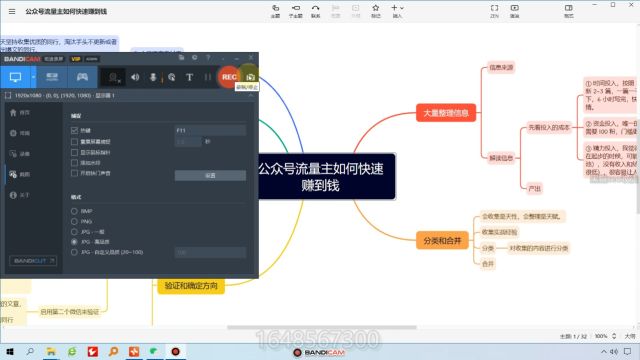
Task: Enable add watermark checkbox
Action: pyautogui.click(x=74, y=162)
